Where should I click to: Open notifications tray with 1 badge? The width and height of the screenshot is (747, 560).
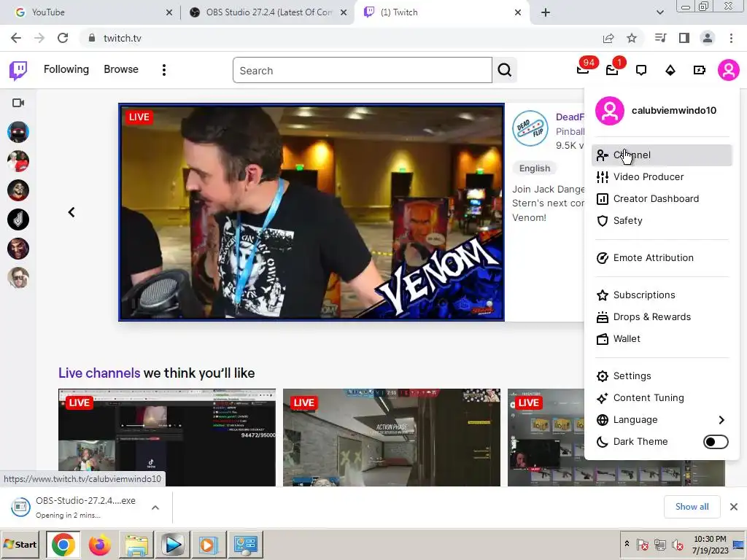[612, 70]
